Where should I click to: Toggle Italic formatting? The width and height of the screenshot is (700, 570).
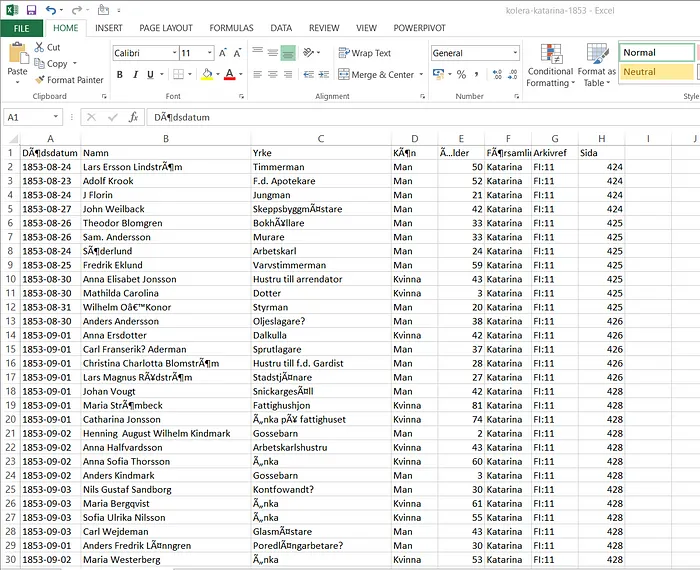[136, 74]
